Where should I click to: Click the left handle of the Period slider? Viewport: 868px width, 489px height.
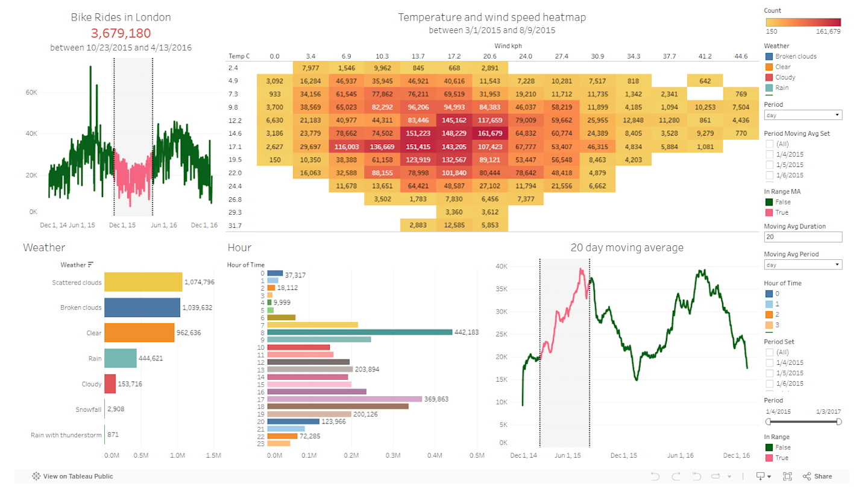769,422
